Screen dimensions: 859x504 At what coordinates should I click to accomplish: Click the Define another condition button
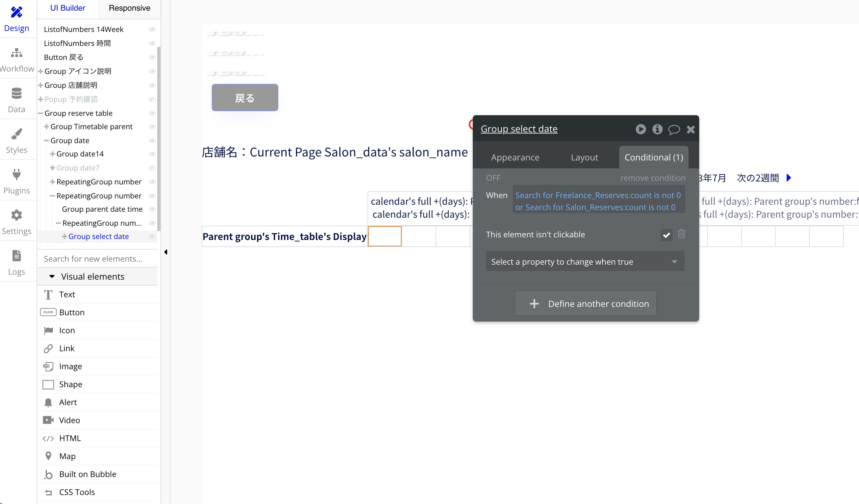tap(585, 303)
